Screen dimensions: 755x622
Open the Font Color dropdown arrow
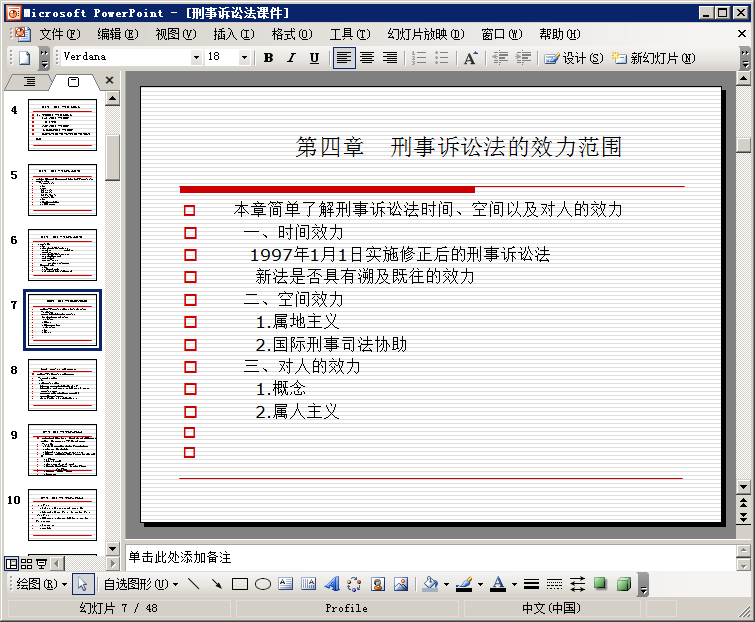(514, 585)
